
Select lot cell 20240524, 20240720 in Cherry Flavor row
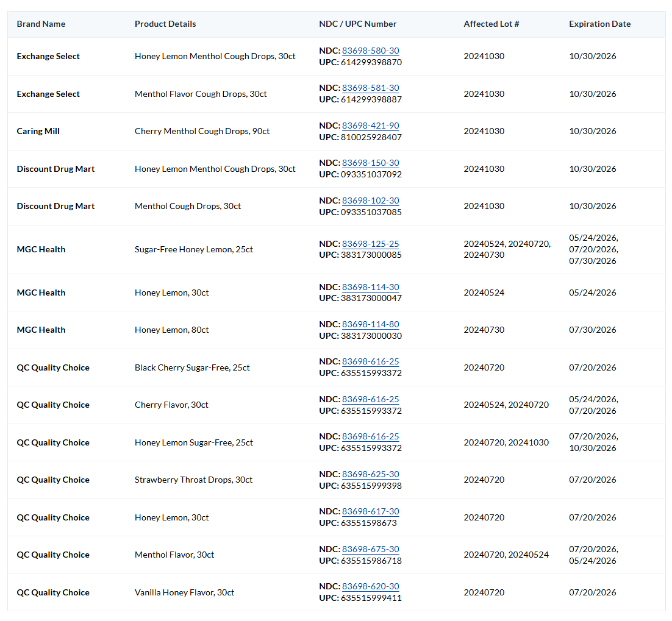506,405
